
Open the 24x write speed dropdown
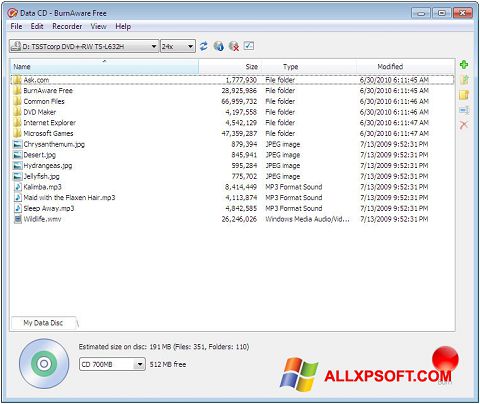tap(177, 46)
